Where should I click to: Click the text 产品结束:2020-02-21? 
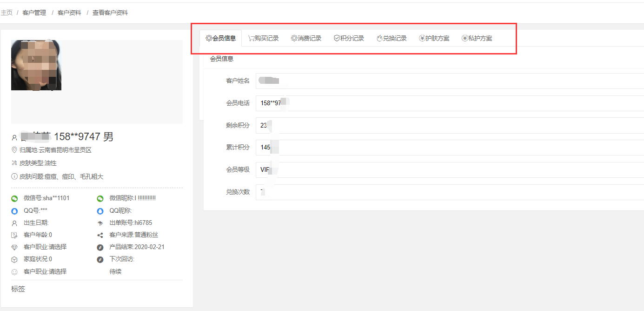(137, 247)
